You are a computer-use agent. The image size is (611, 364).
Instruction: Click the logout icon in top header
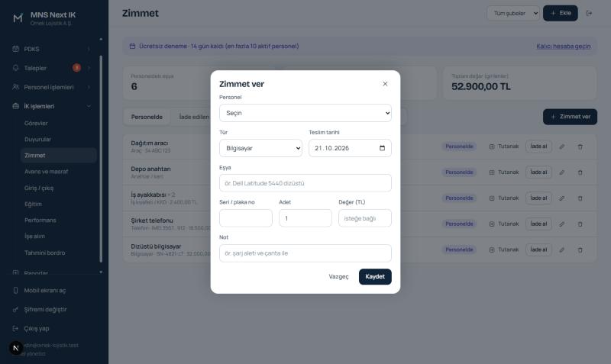[589, 13]
